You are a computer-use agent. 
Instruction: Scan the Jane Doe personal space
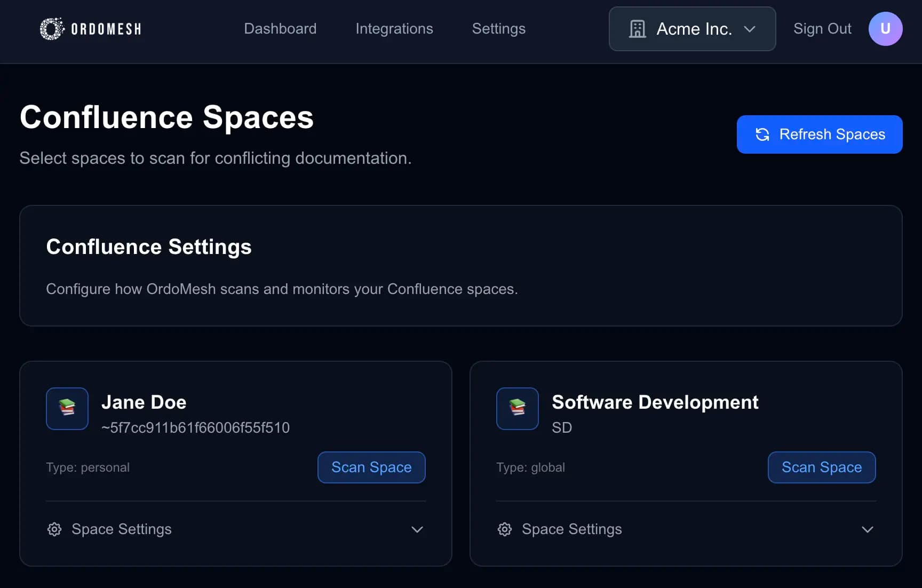tap(371, 467)
